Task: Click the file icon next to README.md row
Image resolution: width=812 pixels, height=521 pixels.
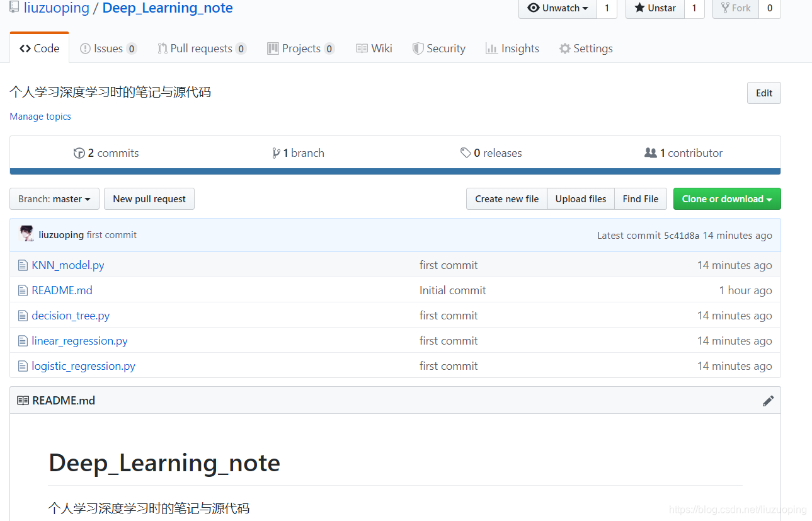Action: click(x=23, y=290)
